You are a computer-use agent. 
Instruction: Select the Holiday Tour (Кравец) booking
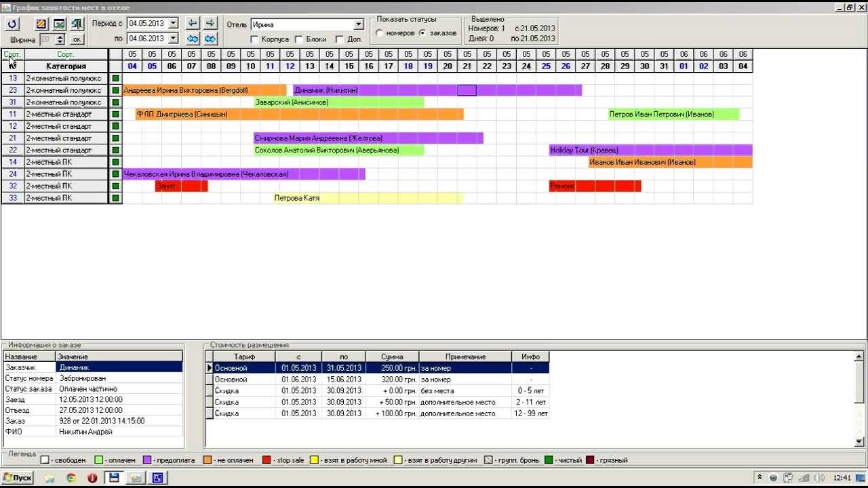(651, 150)
